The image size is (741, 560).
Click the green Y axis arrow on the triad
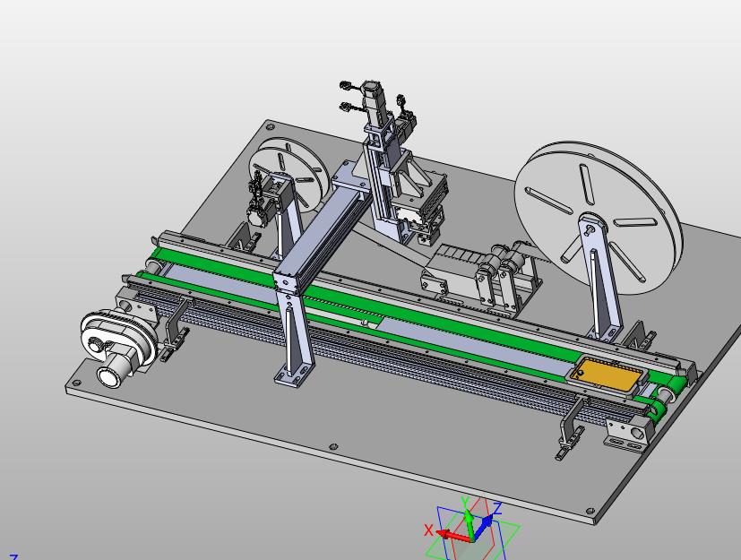[469, 523]
